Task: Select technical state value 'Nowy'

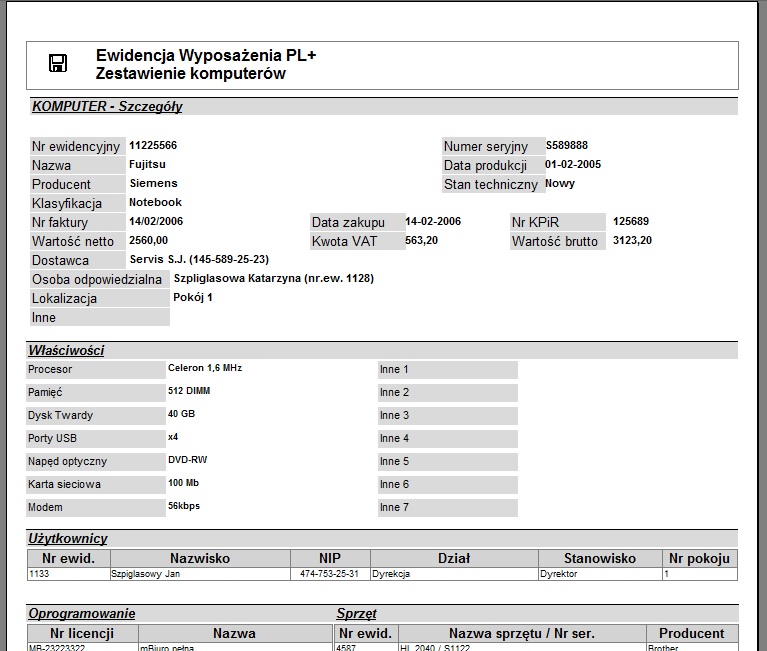Action: tap(560, 183)
